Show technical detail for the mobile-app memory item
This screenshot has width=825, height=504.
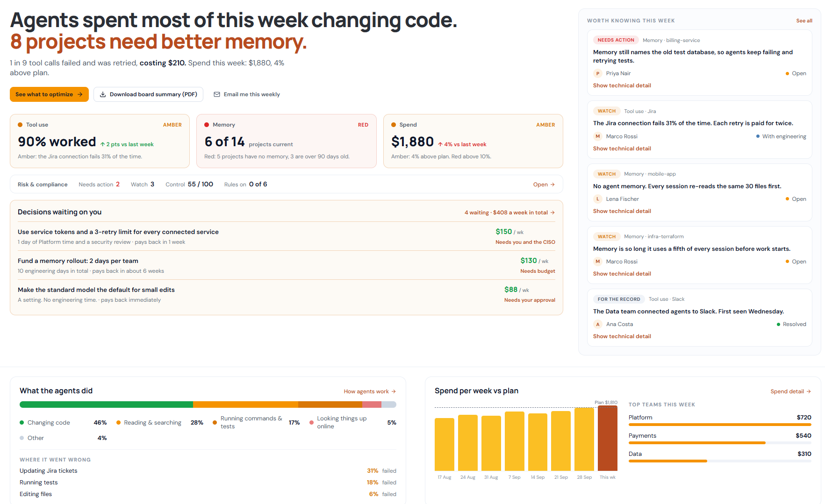[622, 211]
